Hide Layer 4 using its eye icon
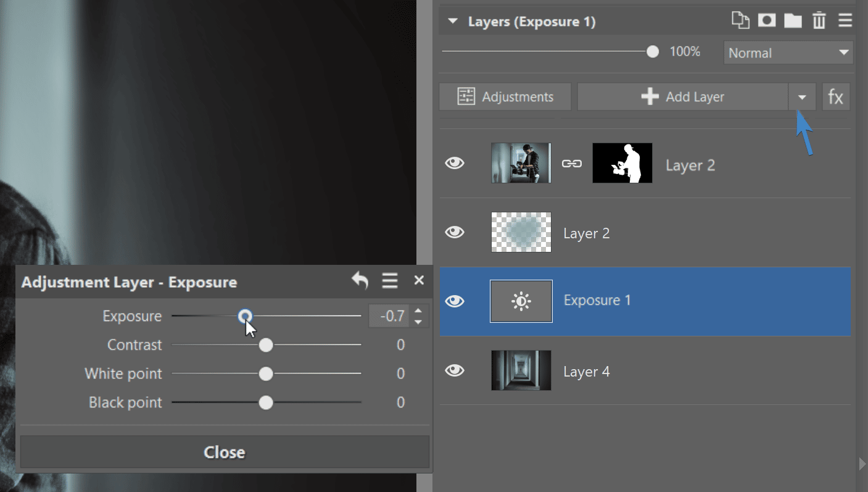The image size is (868, 492). [x=455, y=370]
